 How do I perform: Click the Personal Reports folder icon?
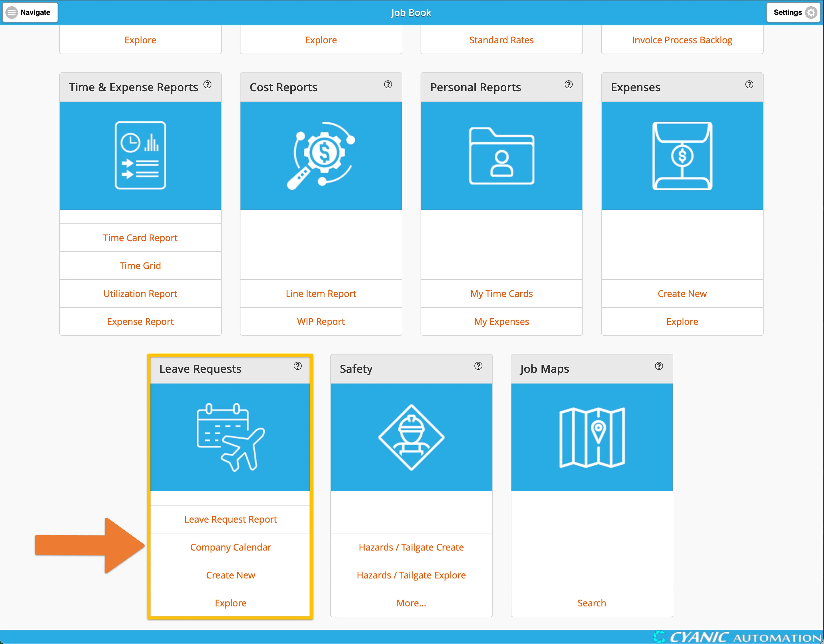(501, 156)
